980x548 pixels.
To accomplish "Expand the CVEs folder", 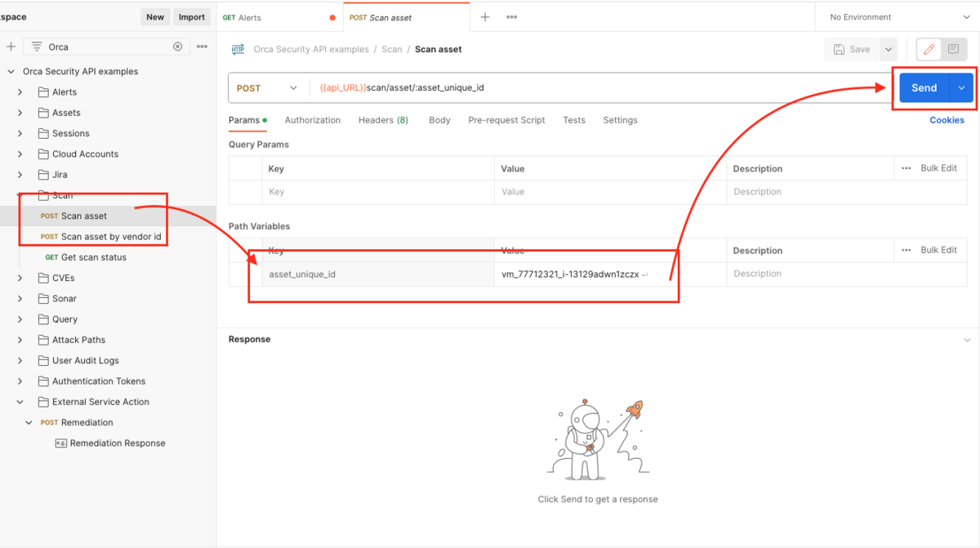I will coord(20,278).
